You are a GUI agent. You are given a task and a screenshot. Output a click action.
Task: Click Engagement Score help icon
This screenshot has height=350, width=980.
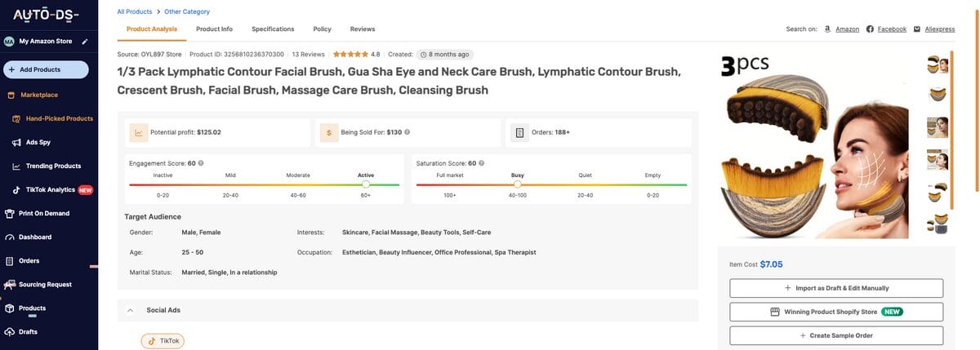200,163
